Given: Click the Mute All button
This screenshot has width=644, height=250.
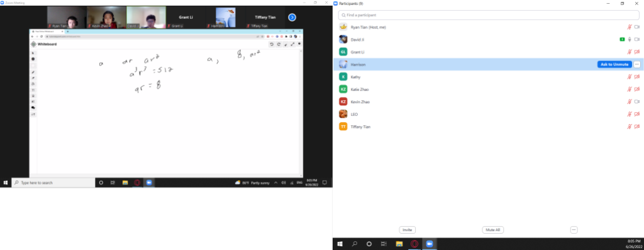Looking at the screenshot, I should click(492, 230).
